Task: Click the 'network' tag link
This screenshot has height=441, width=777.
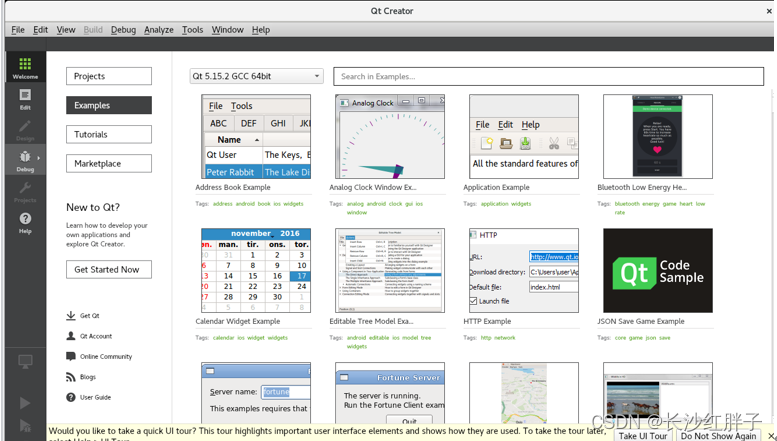Action: coord(504,337)
